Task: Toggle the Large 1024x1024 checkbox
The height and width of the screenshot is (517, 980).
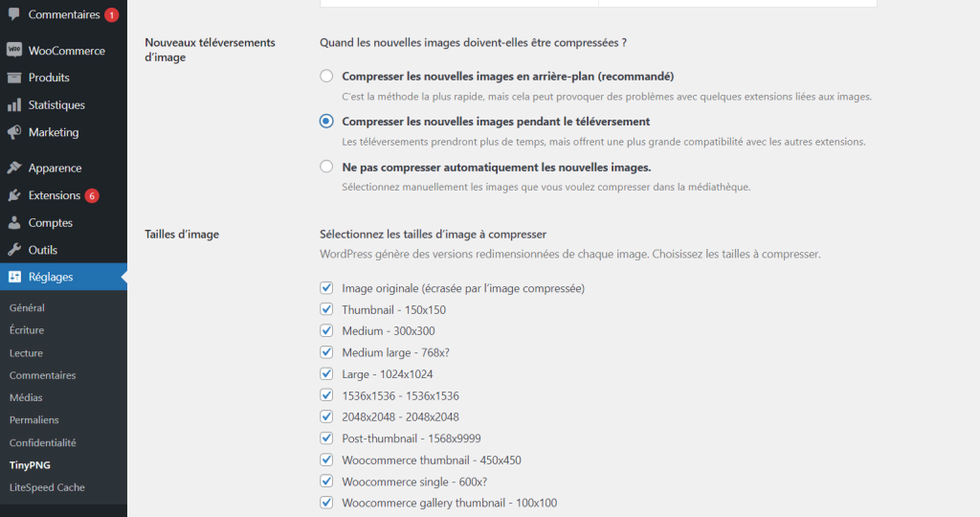Action: [326, 373]
